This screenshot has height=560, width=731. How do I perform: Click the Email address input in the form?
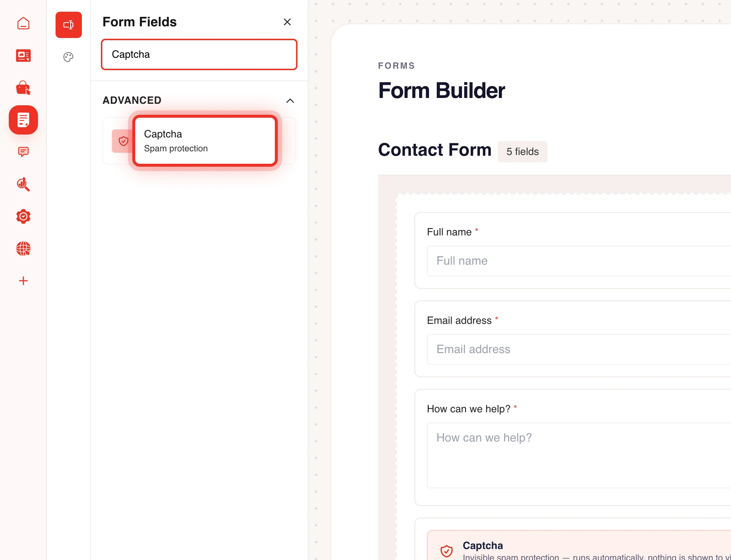coord(579,349)
